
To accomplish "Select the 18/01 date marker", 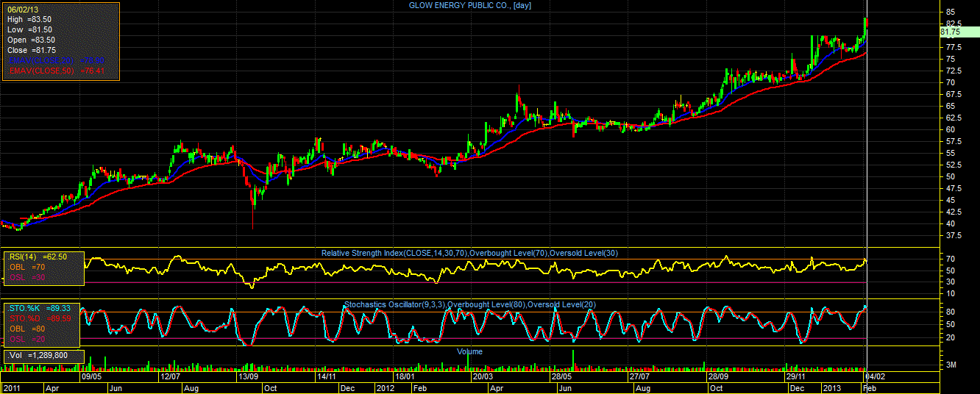I will [x=405, y=376].
